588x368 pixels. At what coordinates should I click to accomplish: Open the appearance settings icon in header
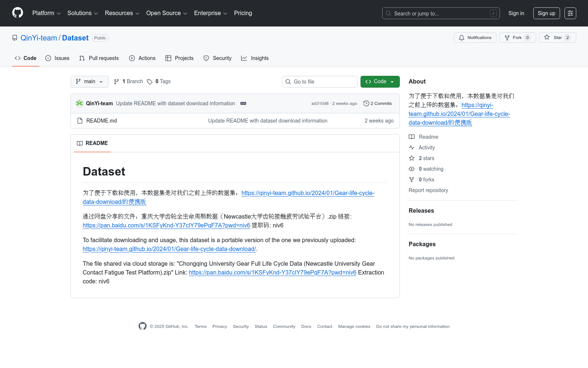(x=570, y=13)
